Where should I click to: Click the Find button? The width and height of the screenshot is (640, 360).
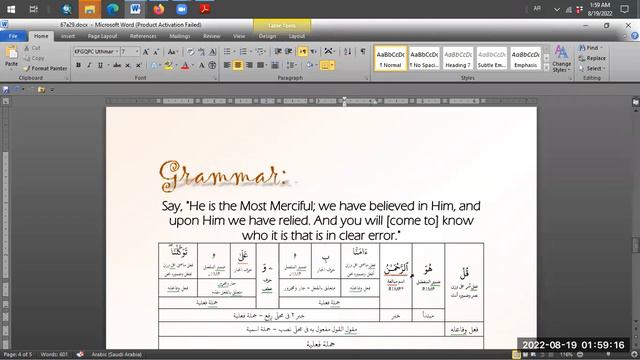[591, 48]
